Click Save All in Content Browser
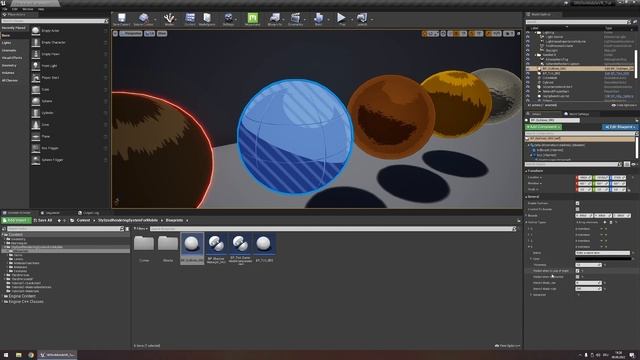The height and width of the screenshot is (360, 640). coord(43,220)
